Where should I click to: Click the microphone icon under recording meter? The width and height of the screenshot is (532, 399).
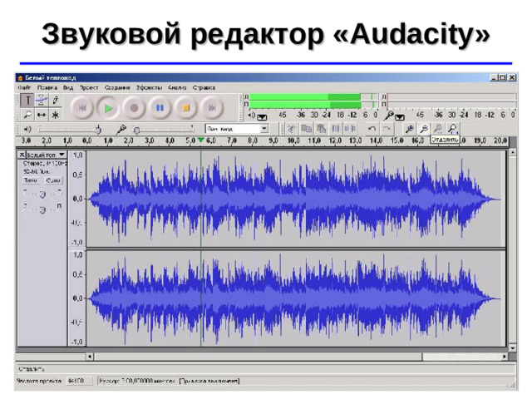pos(389,116)
